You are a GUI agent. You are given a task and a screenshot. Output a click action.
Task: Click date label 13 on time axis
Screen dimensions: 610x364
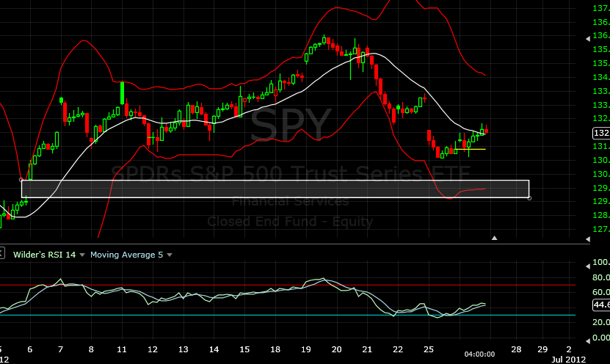[183, 349]
